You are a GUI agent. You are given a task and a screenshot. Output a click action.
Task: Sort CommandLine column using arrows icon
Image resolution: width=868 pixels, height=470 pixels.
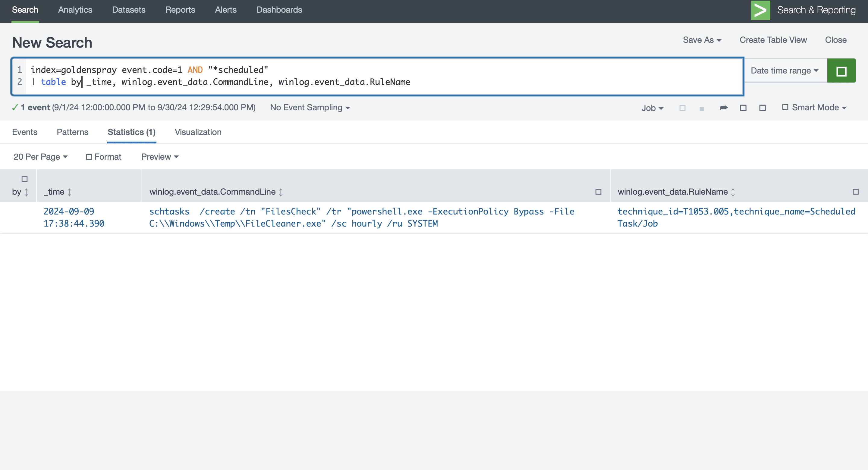pyautogui.click(x=281, y=192)
